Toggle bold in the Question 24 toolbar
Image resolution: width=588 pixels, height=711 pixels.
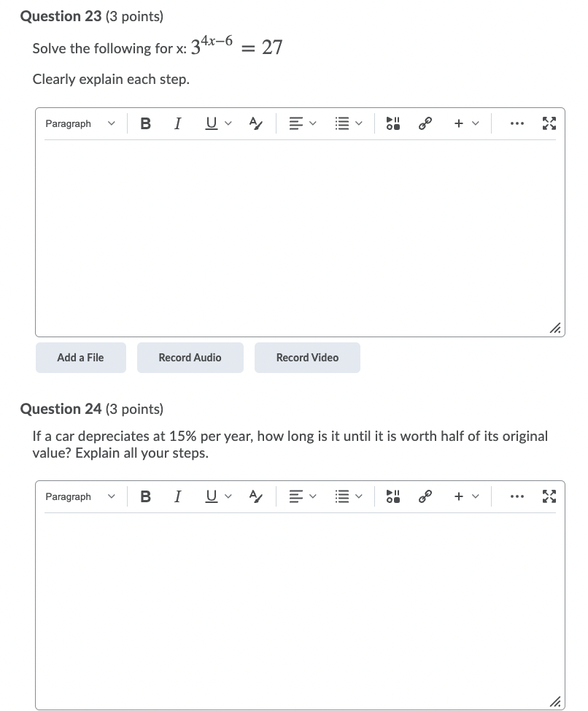(145, 496)
